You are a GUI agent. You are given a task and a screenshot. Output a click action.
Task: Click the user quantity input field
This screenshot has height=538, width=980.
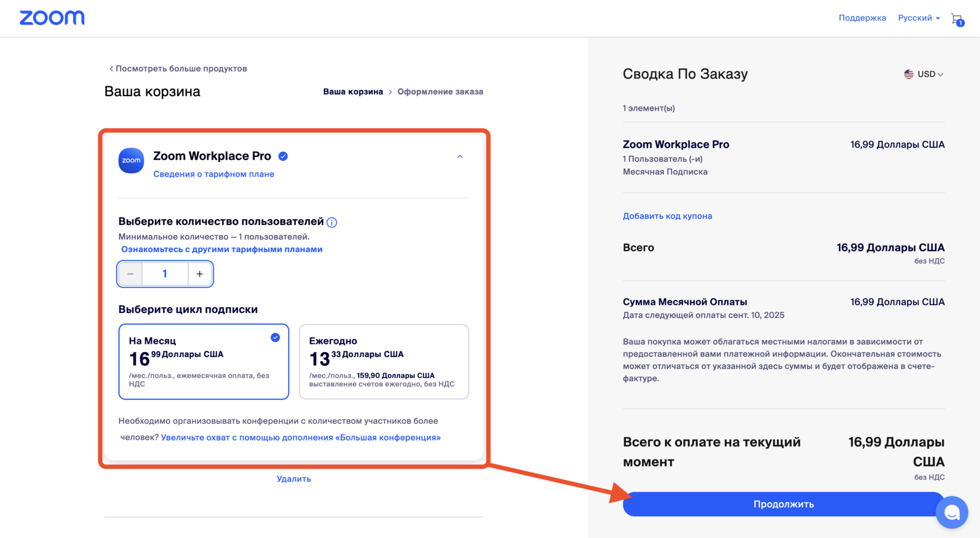(x=165, y=274)
